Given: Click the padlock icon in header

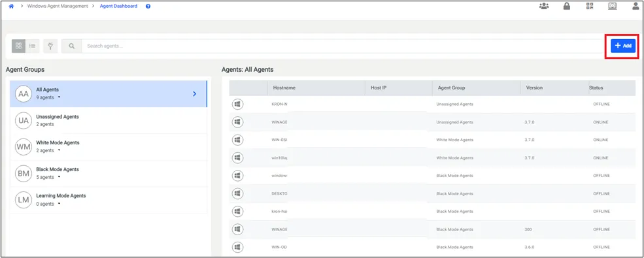Looking at the screenshot, I should tap(566, 6).
